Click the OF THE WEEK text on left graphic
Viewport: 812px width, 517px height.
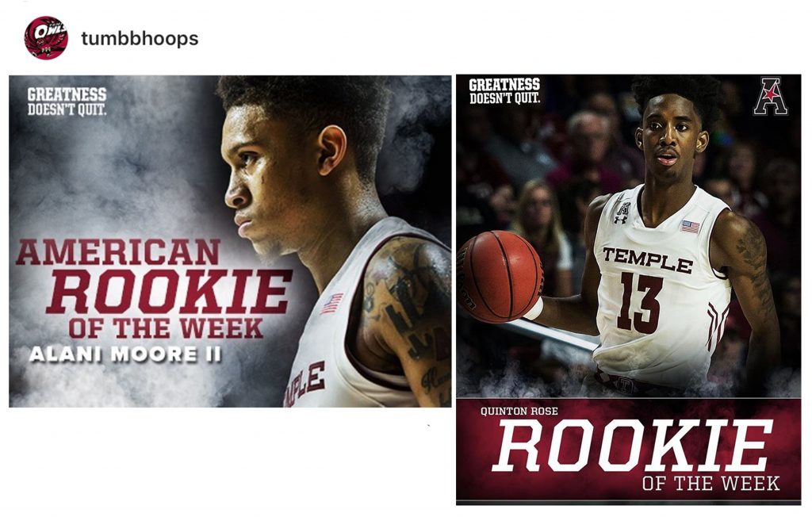click(x=166, y=328)
